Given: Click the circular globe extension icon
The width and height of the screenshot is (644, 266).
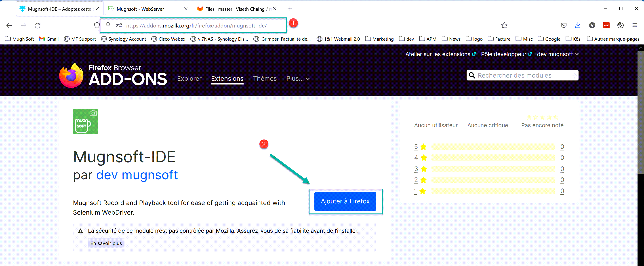Looking at the screenshot, I should 621,25.
